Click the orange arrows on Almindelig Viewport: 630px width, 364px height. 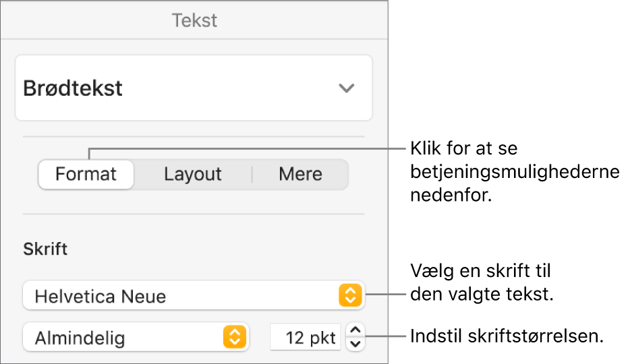(x=235, y=337)
